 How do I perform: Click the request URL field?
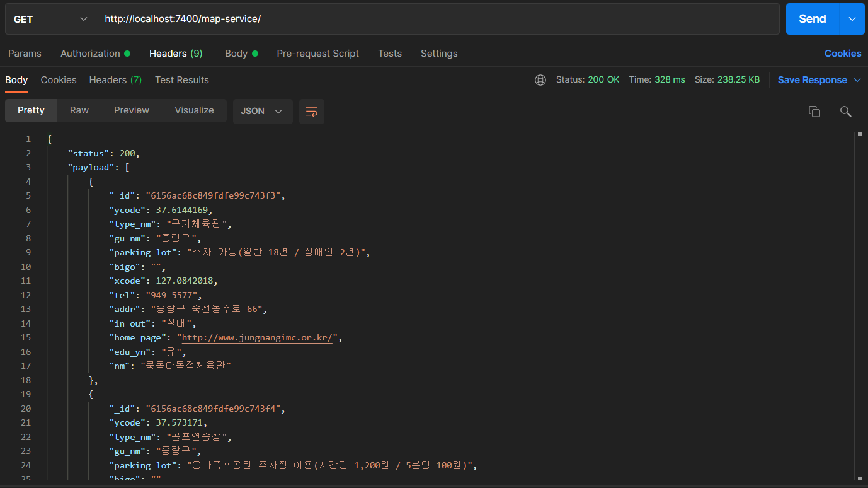click(438, 19)
